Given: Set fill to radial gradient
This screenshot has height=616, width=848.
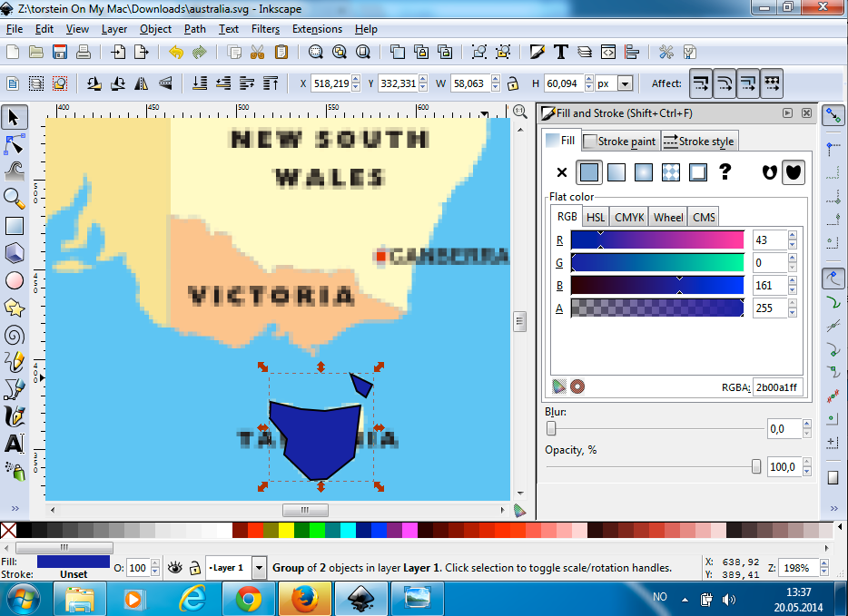Looking at the screenshot, I should (643, 171).
